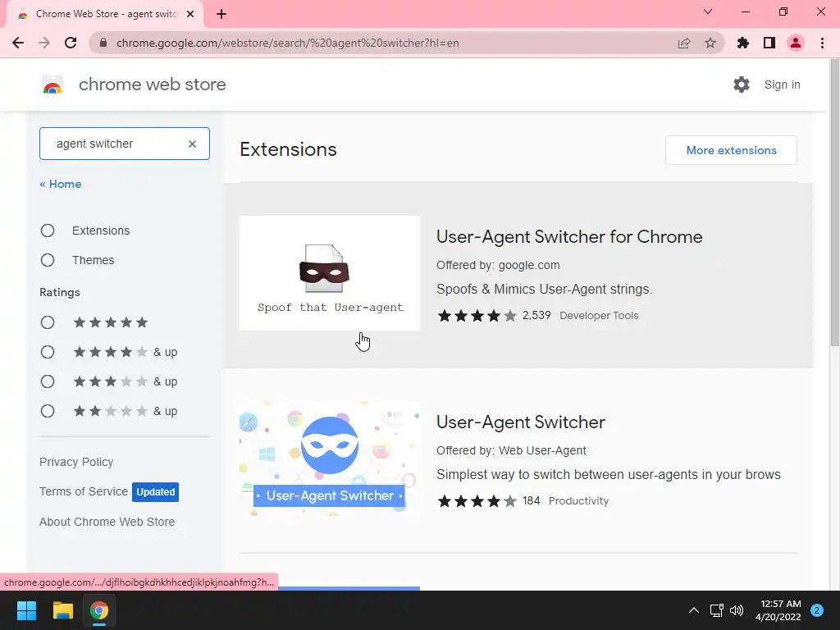Go to the Home link
This screenshot has height=630, width=840.
(61, 184)
